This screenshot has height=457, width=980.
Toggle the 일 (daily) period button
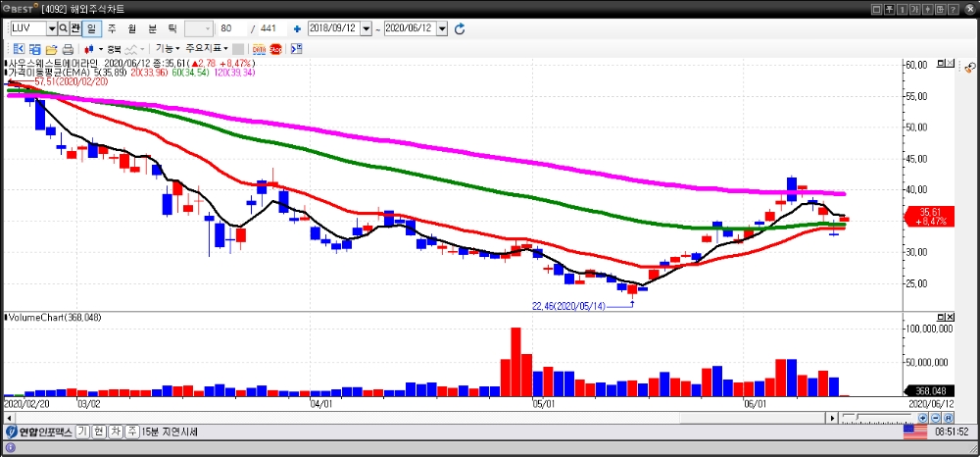(x=92, y=28)
